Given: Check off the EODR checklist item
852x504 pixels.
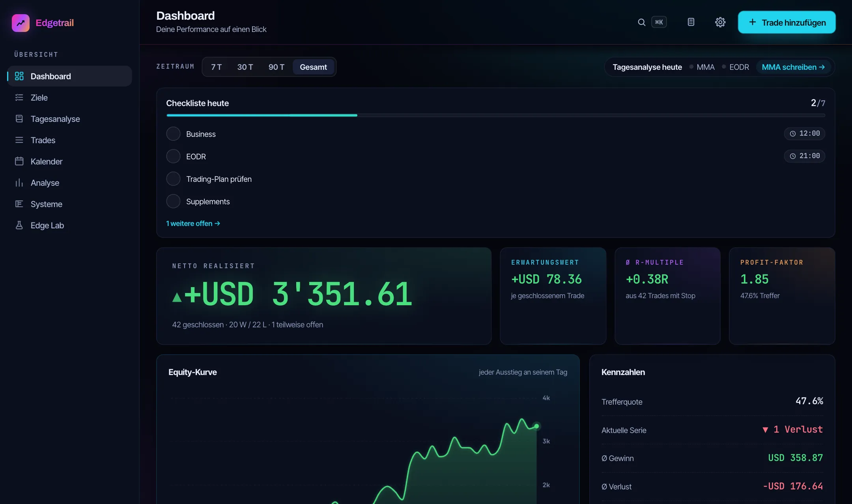Looking at the screenshot, I should pyautogui.click(x=173, y=156).
